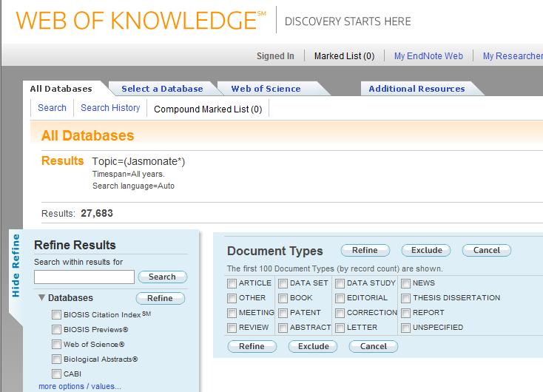543x392 pixels.
Task: Open My EndNote Web link
Action: point(428,56)
